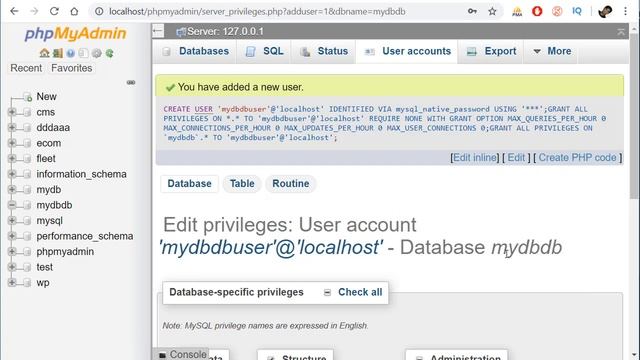640x360 pixels.
Task: Click collapse page header icon at top right
Action: [621, 32]
